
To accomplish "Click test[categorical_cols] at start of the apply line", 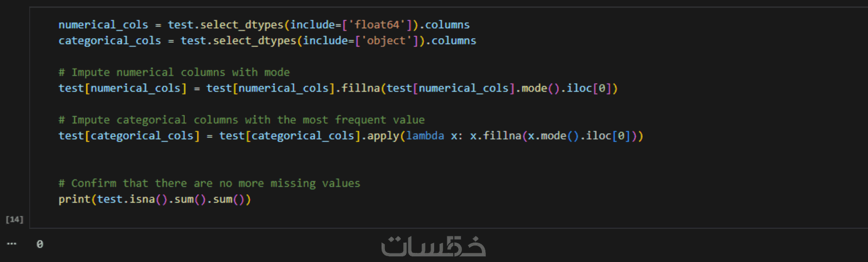I will pos(129,136).
